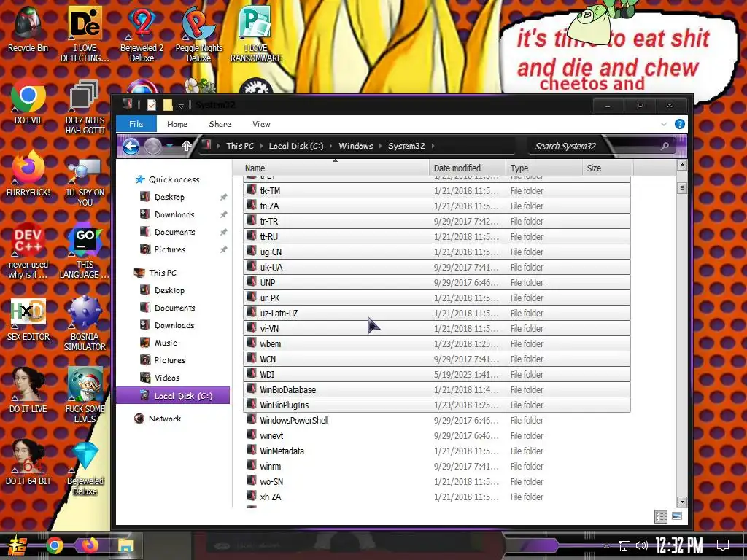Click the Explorer Forward arrow button

click(152, 146)
